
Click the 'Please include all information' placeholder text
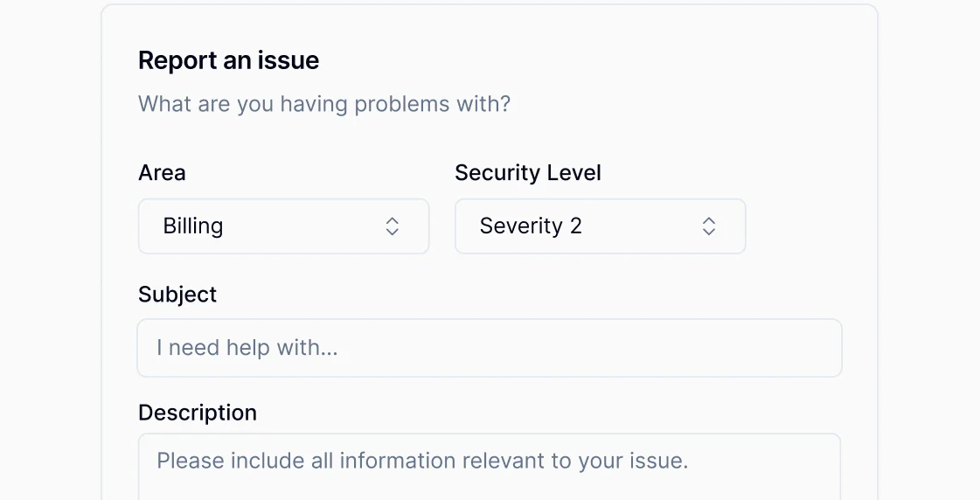(x=422, y=461)
